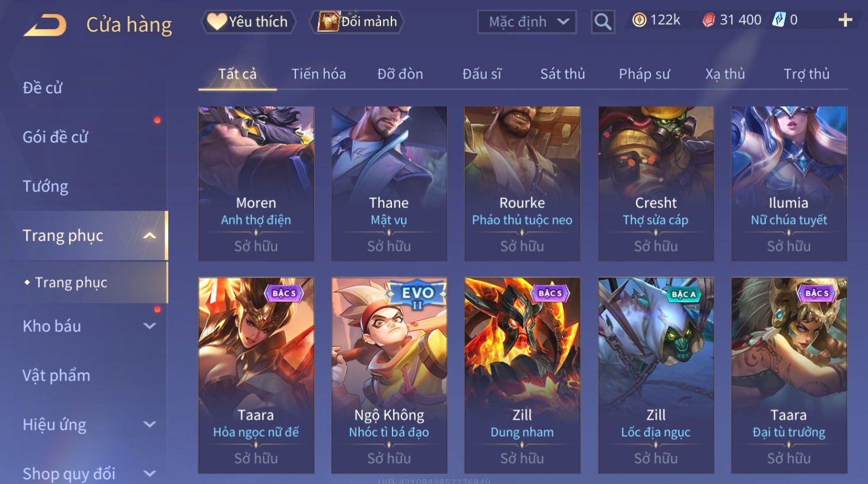This screenshot has height=484, width=868.
Task: Switch to the Sát thủ tab
Action: click(563, 74)
